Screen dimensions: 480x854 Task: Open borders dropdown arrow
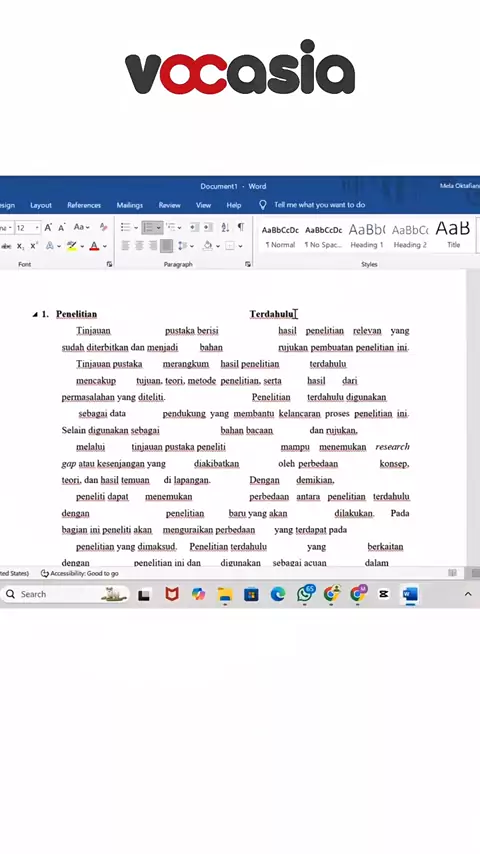click(x=240, y=246)
